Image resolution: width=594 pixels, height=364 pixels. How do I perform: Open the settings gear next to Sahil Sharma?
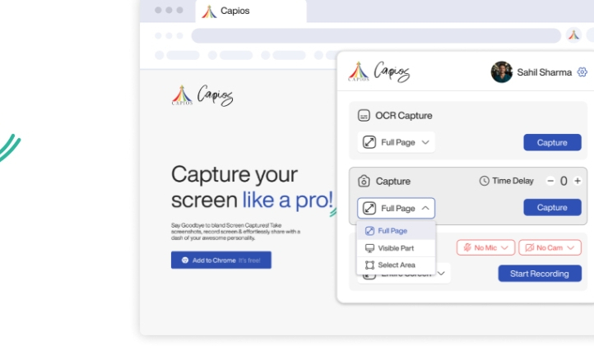tap(582, 71)
